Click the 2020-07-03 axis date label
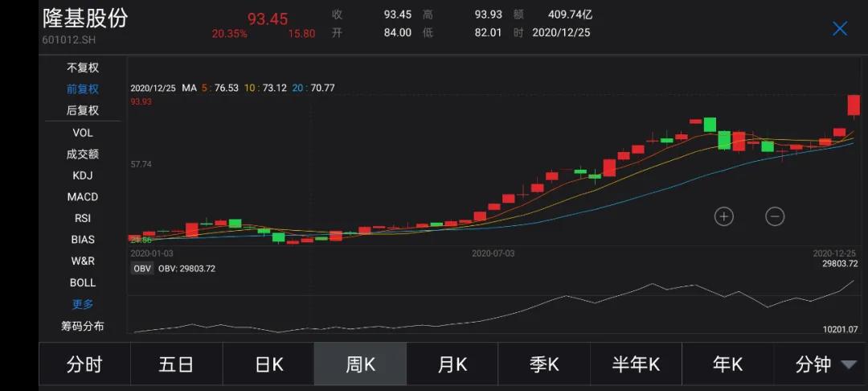The width and height of the screenshot is (868, 391). pos(493,253)
